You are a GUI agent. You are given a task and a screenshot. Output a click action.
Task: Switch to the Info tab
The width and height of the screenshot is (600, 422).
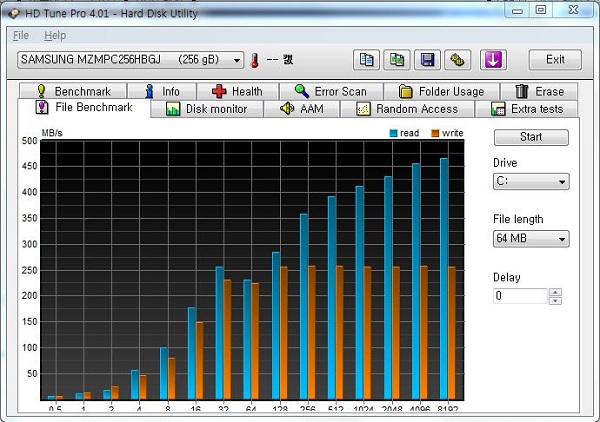click(x=162, y=91)
